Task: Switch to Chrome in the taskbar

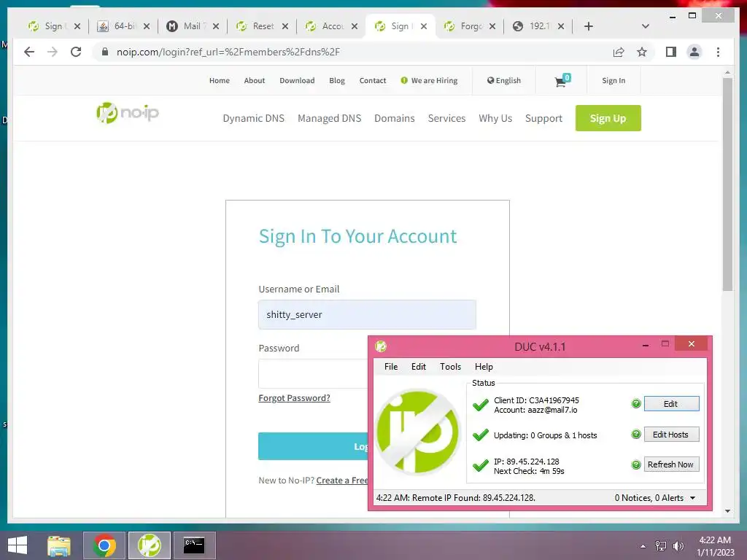Action: [x=104, y=545]
